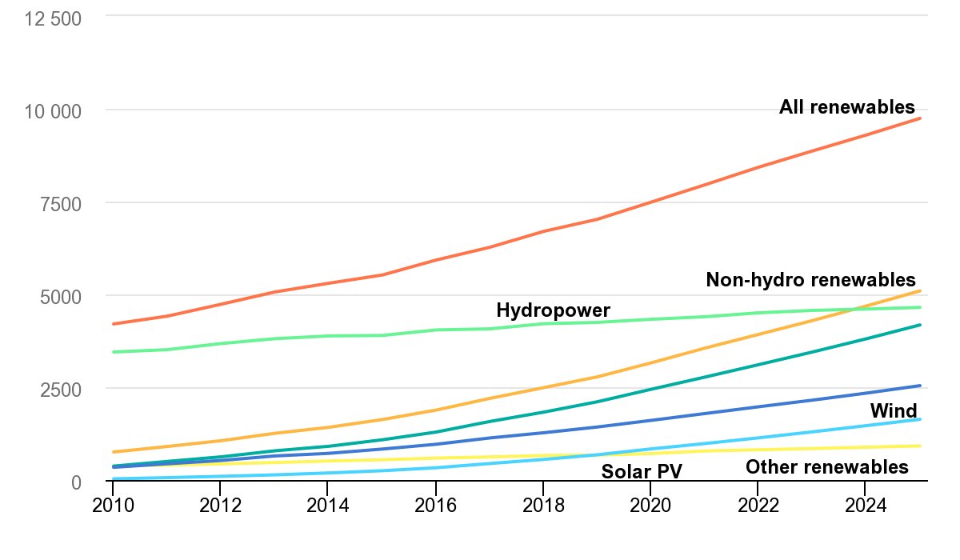Viewport: 960px width, 560px height.
Task: Click the 'All renewables' series label
Action: (847, 106)
